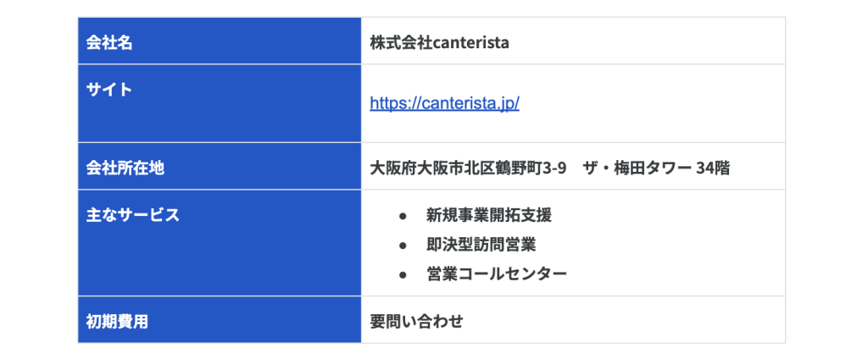Click the 新規事業開拓支援 list item
The height and width of the screenshot is (359, 868).
click(x=489, y=214)
